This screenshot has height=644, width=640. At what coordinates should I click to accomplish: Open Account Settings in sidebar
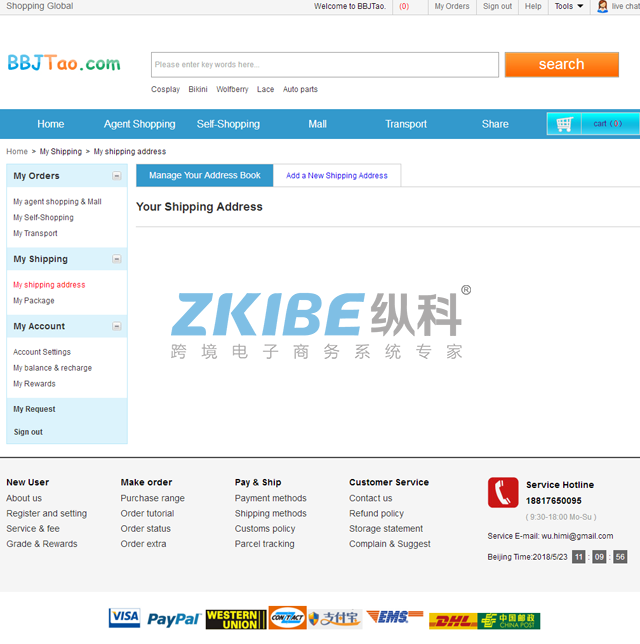(42, 352)
